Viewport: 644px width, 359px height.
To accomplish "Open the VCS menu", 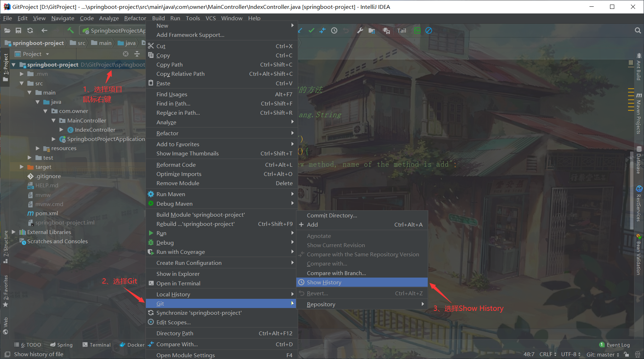I will (210, 18).
